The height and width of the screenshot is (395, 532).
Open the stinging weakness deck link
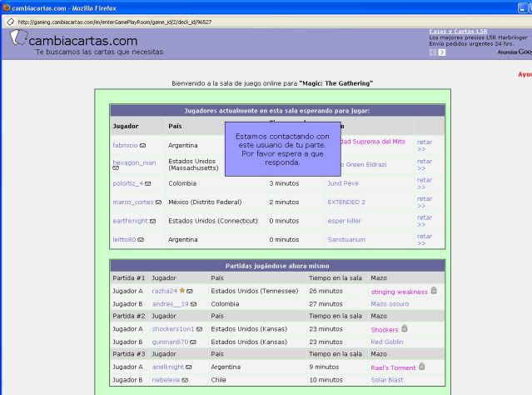point(400,292)
